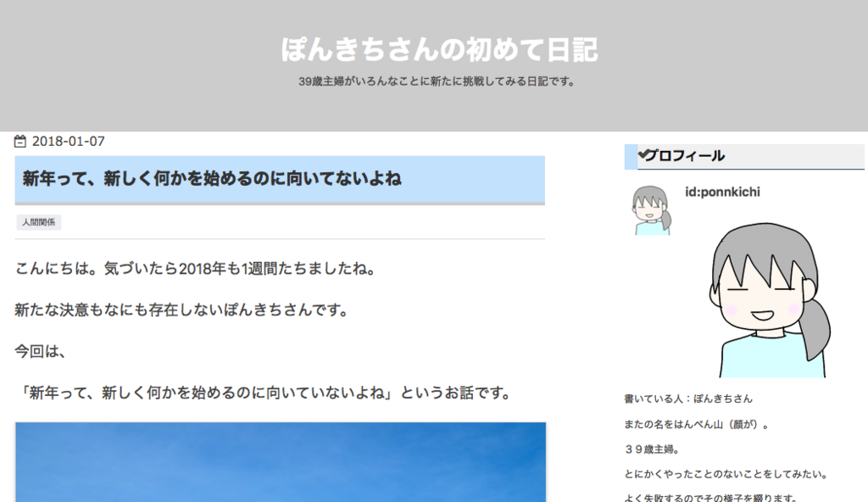Click the line 今回は、

click(40, 351)
